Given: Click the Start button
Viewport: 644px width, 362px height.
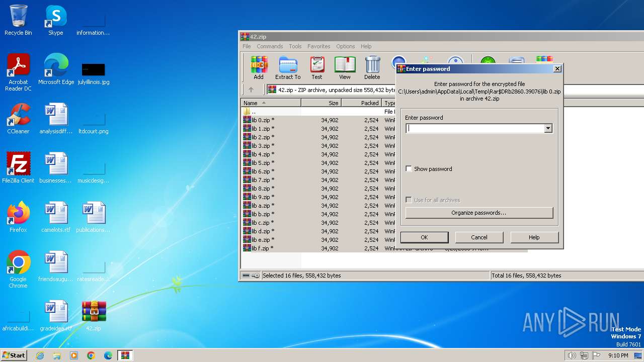Looking at the screenshot, I should [x=14, y=355].
